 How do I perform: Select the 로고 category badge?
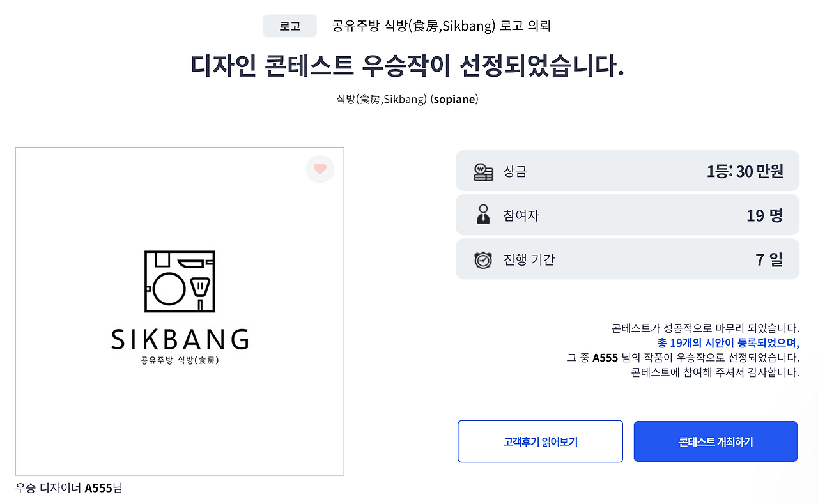(289, 26)
